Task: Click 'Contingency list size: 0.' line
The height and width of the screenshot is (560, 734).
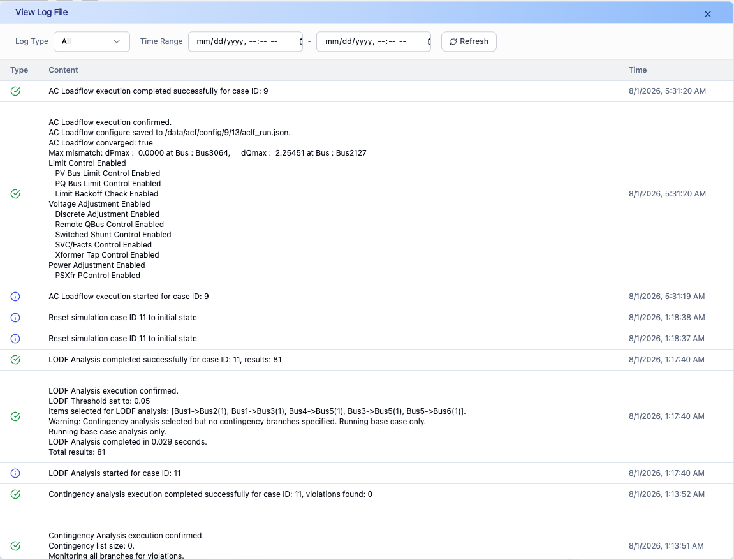Action: pyautogui.click(x=91, y=546)
